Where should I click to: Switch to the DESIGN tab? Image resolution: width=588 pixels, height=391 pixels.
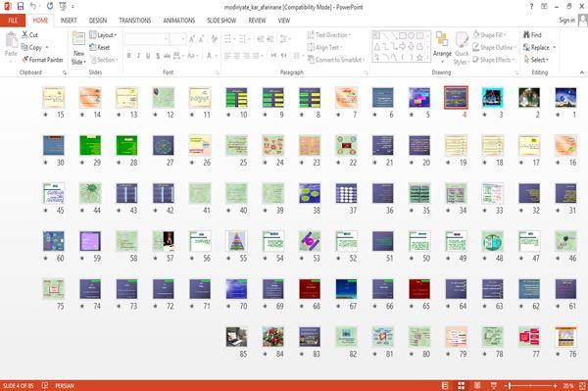[98, 21]
